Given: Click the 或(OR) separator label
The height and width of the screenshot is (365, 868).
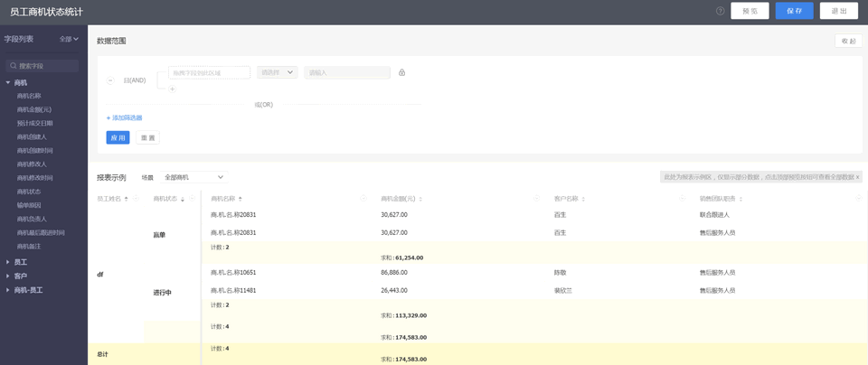Looking at the screenshot, I should coord(263,105).
